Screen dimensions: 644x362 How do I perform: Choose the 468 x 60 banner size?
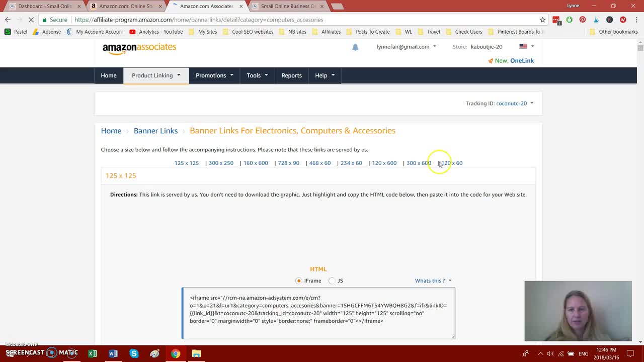tap(320, 163)
